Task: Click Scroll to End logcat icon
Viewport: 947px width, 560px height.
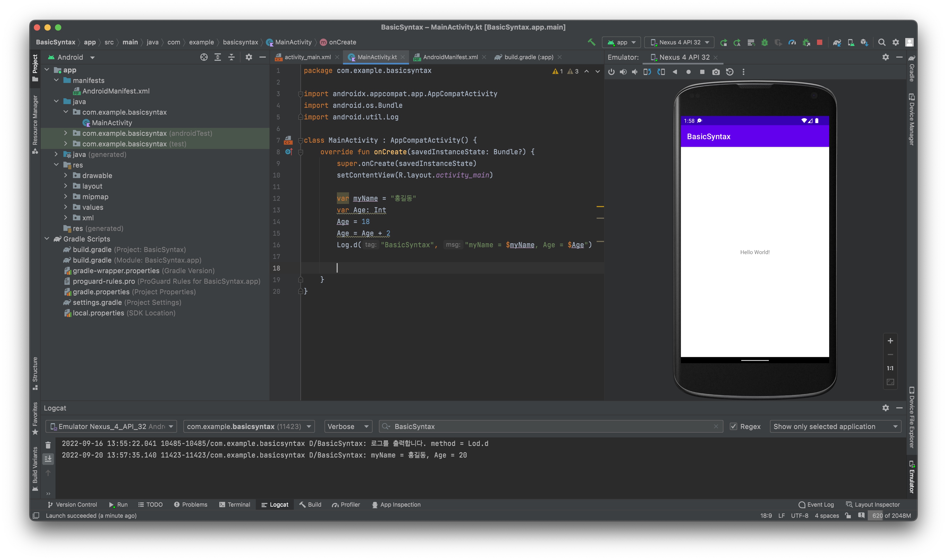Action: pos(48,459)
